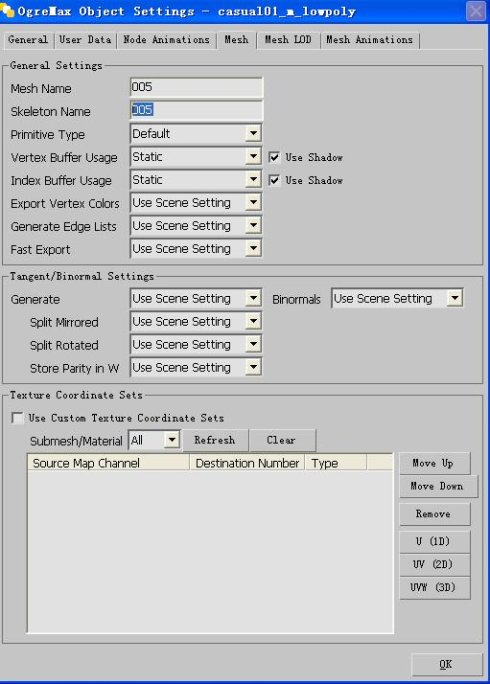This screenshot has width=490, height=684.
Task: Open the User Data tab
Action: [x=85, y=40]
